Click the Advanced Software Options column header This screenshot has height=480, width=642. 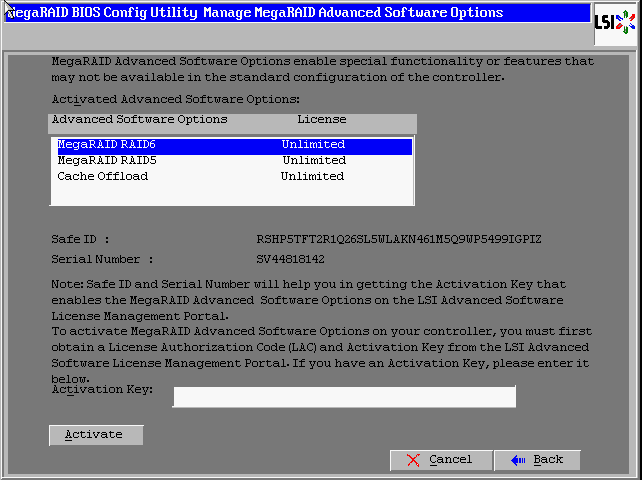(x=139, y=120)
